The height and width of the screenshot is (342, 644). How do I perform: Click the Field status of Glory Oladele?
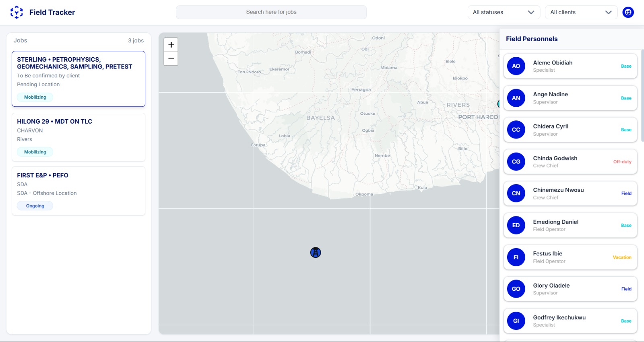click(x=626, y=289)
